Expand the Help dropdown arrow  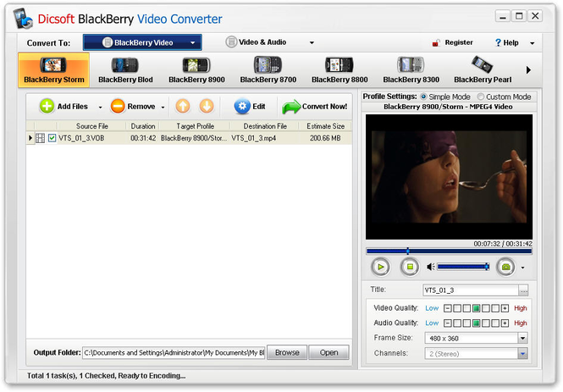tap(533, 43)
